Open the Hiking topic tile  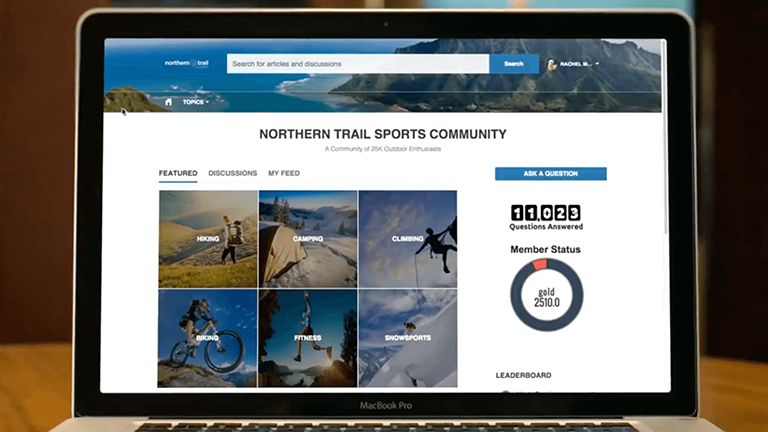208,239
